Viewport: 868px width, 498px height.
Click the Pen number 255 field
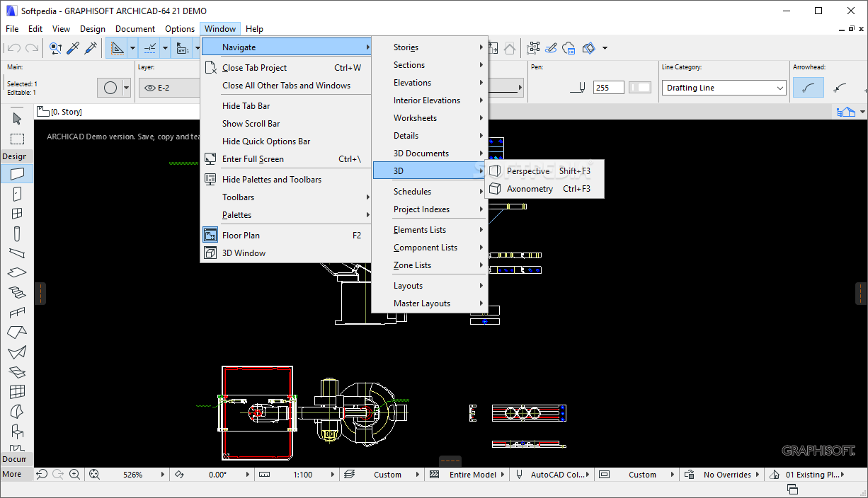[x=609, y=88]
